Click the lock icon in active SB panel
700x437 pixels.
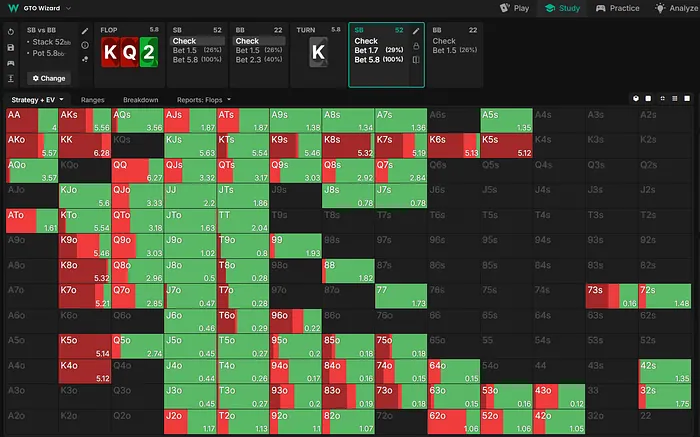click(x=416, y=46)
